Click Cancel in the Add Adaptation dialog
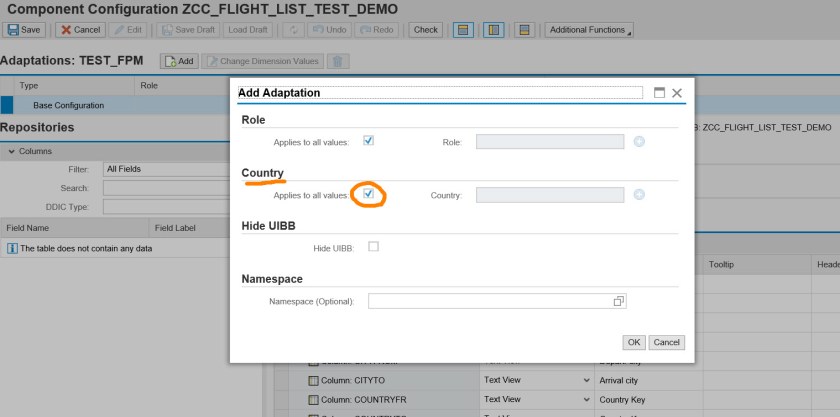Screen dimensions: 840x417 coord(666,342)
